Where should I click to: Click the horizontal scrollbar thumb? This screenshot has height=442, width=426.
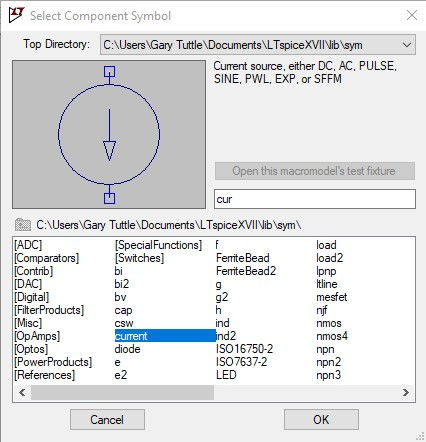click(x=122, y=392)
